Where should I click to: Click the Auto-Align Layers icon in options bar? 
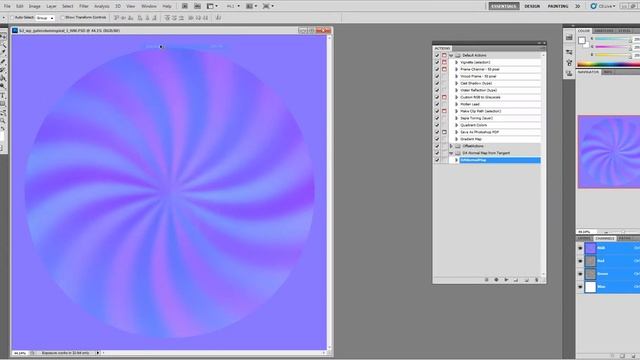click(218, 18)
